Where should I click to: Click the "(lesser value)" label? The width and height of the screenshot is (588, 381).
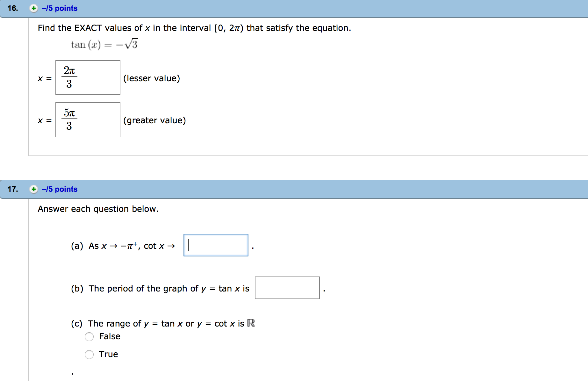click(x=152, y=78)
